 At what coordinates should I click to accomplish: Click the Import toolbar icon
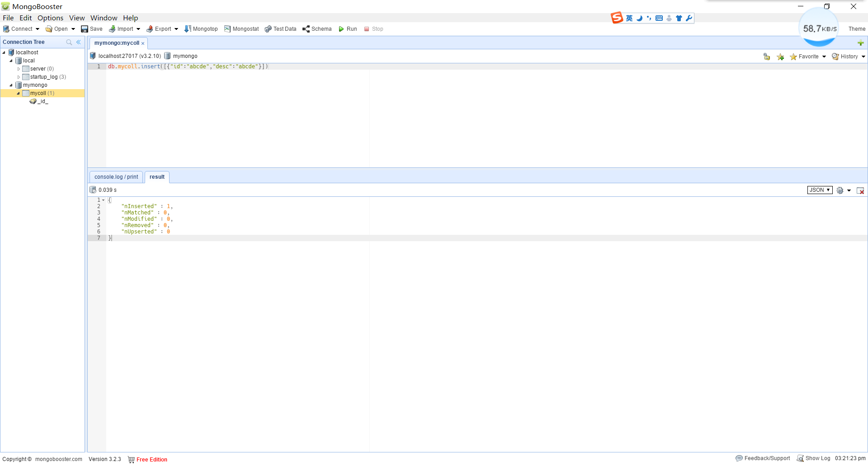[112, 29]
